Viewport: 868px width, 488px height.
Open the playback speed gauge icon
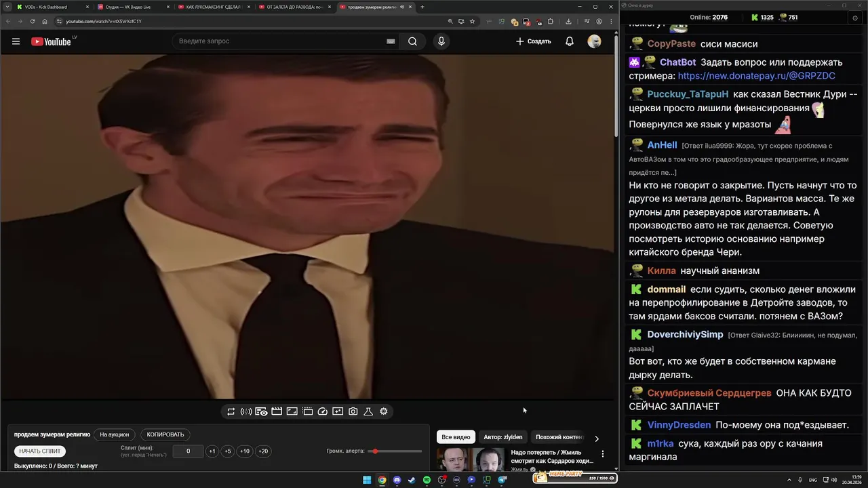[x=323, y=411]
